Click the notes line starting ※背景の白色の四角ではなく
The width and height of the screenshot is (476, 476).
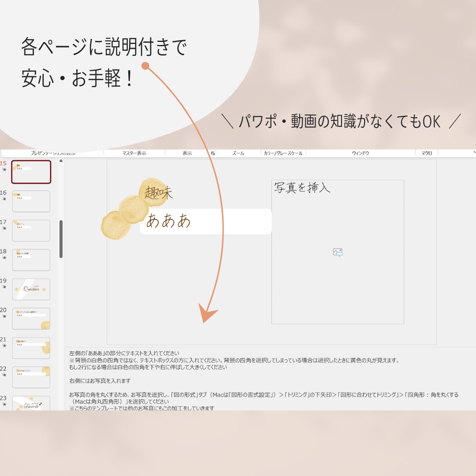(234, 361)
